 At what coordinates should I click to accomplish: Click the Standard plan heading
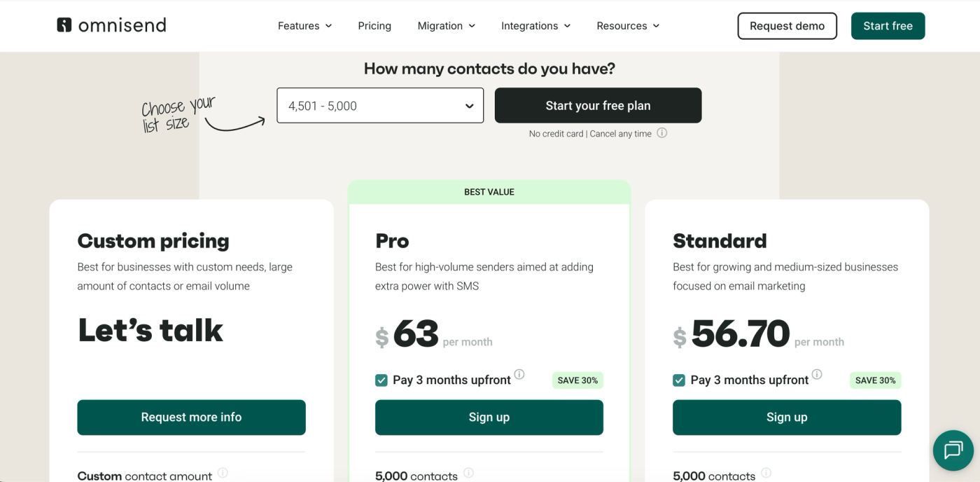click(x=720, y=241)
